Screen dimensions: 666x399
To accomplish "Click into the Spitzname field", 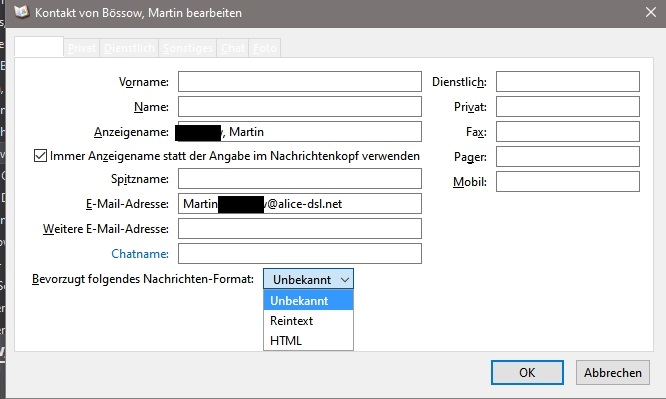I will click(x=299, y=178).
